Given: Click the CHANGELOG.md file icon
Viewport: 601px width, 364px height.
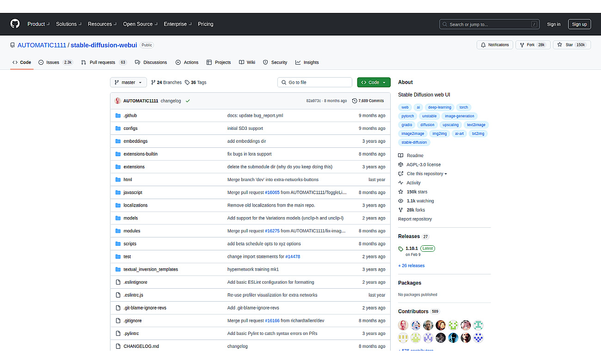Looking at the screenshot, I should [x=118, y=346].
